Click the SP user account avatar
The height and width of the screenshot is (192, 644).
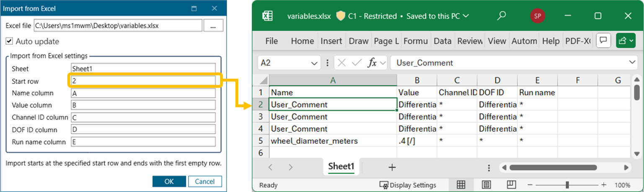point(538,16)
